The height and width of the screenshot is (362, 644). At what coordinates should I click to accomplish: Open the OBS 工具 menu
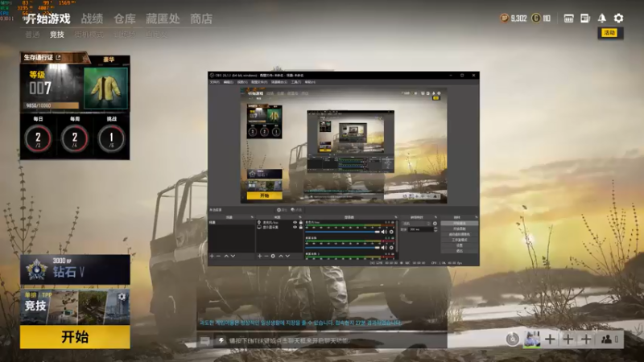point(295,82)
